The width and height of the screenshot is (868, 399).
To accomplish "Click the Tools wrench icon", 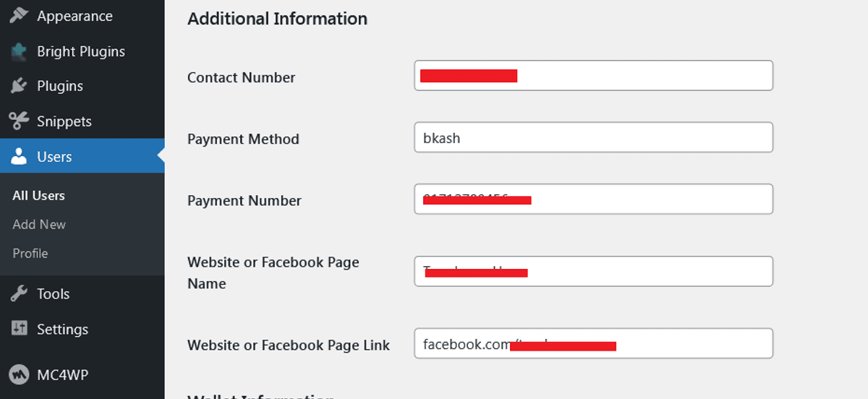I will click(20, 294).
